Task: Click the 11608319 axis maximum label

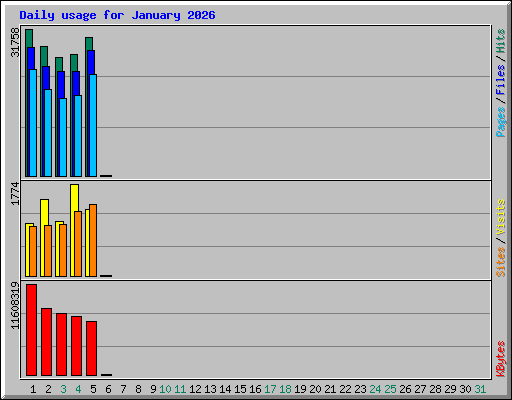Action: click(15, 305)
